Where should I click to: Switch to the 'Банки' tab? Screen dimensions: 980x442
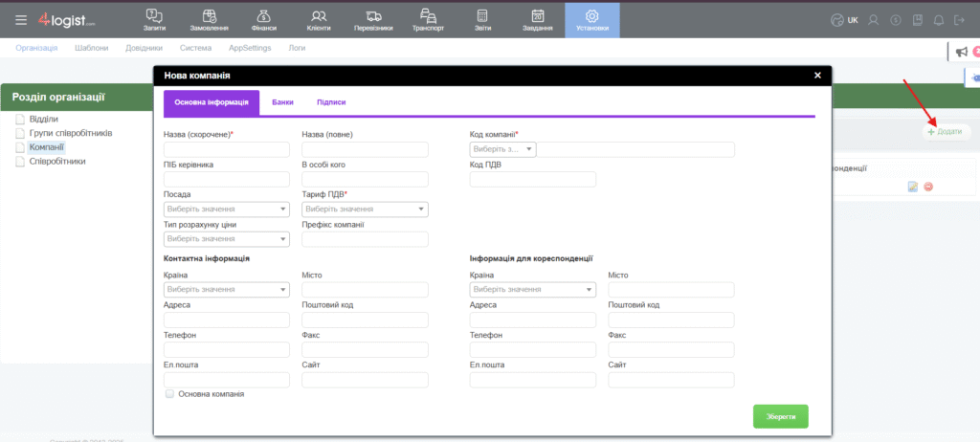282,101
